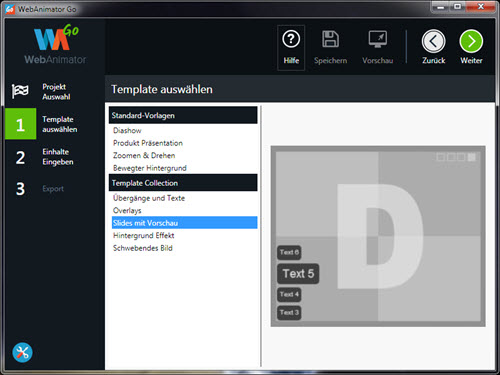The width and height of the screenshot is (500, 375).
Task: Click the Text 3 preview label
Action: tap(289, 313)
